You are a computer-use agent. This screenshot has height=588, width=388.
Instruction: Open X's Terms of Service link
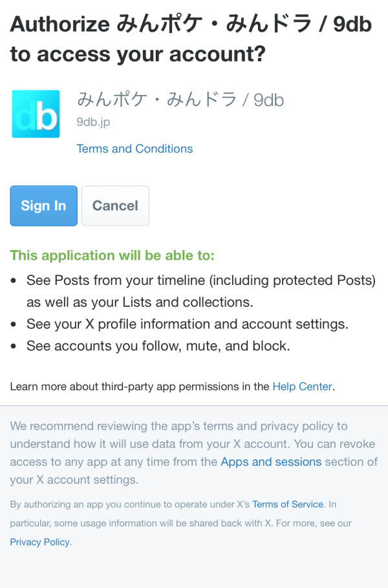coord(288,504)
